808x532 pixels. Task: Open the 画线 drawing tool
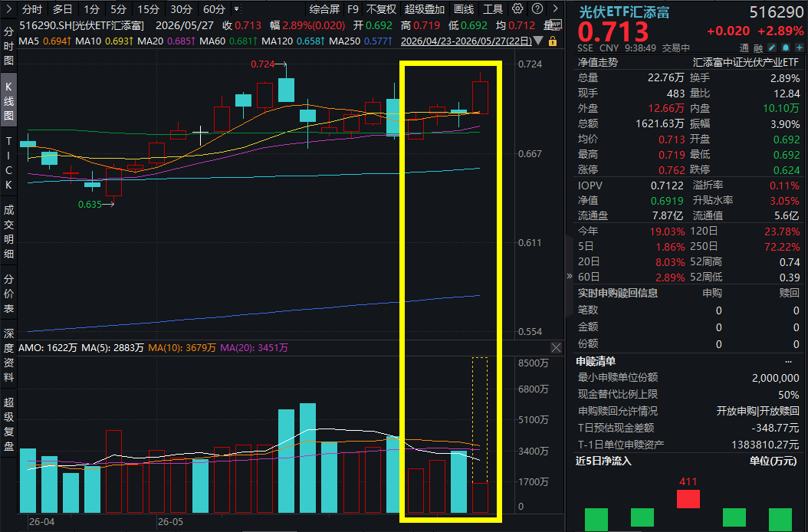click(x=464, y=9)
